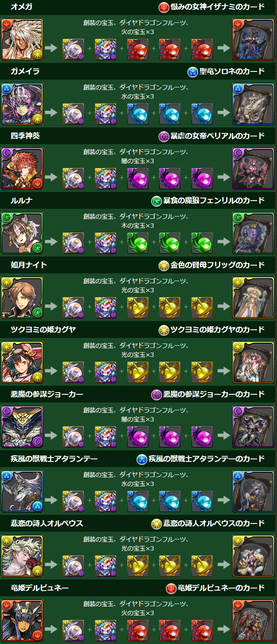
Task: Click the 竜姫デルピュネー character icon
Action: pyautogui.click(x=22, y=621)
